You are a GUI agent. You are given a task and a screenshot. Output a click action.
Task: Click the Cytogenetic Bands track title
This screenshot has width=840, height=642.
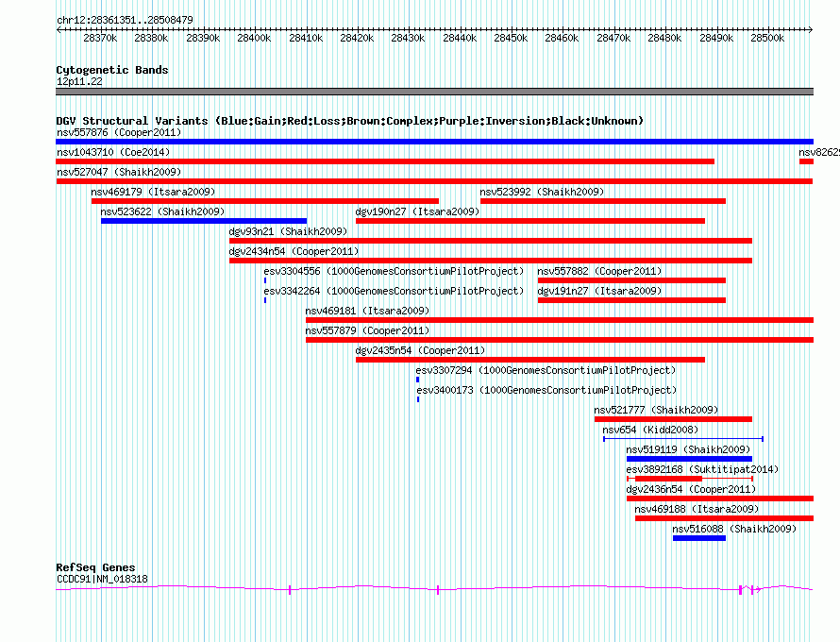click(x=112, y=70)
